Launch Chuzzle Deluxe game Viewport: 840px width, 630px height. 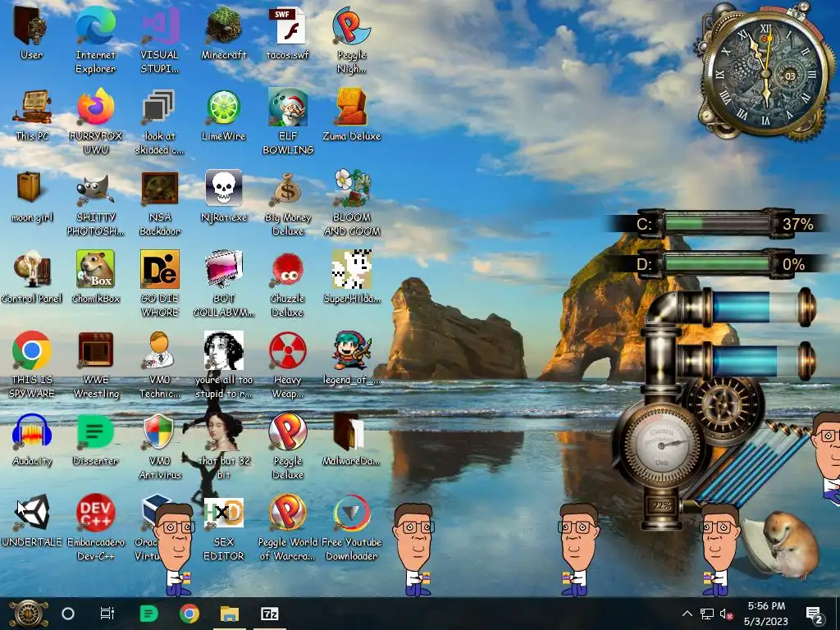[288, 283]
